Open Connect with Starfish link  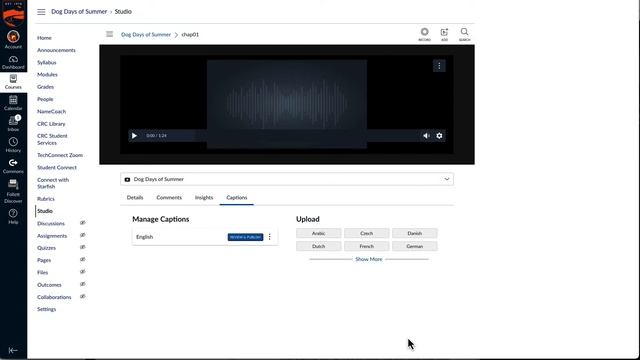53,183
